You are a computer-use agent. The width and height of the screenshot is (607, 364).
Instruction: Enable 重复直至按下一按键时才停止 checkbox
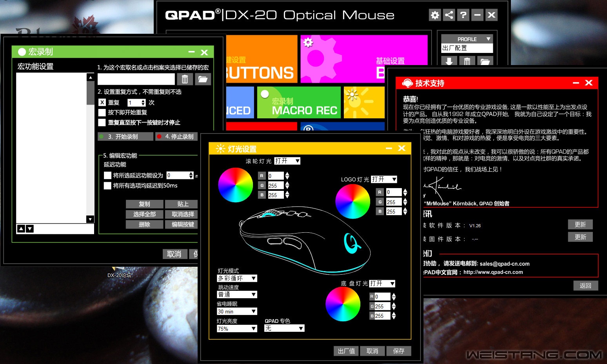[x=102, y=123]
